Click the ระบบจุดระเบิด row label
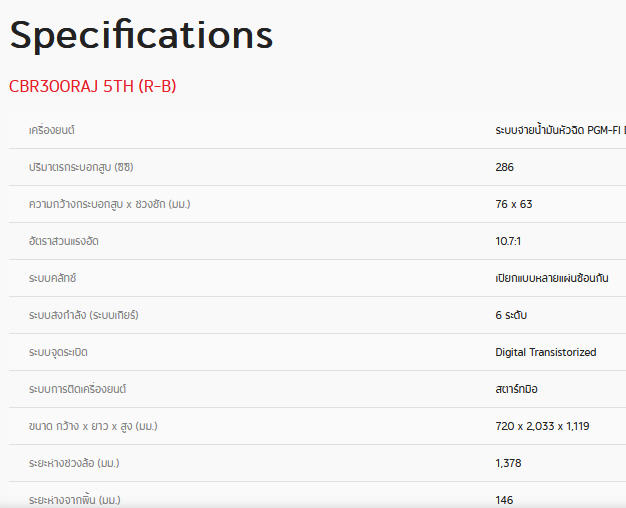Viewport: 626px width, 508px height. coord(58,352)
